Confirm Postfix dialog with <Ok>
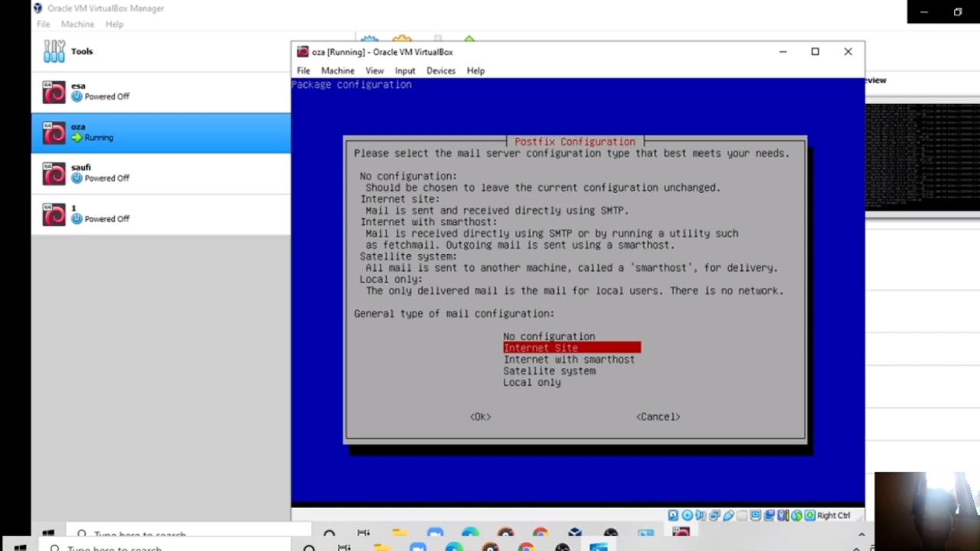 point(480,416)
